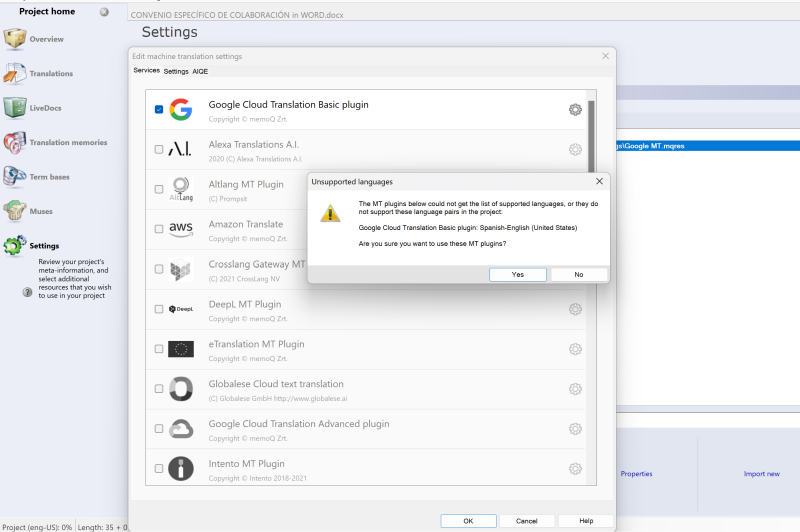The height and width of the screenshot is (532, 800).
Task: Open Google Cloud Translation Advanced settings gear
Action: tap(575, 429)
